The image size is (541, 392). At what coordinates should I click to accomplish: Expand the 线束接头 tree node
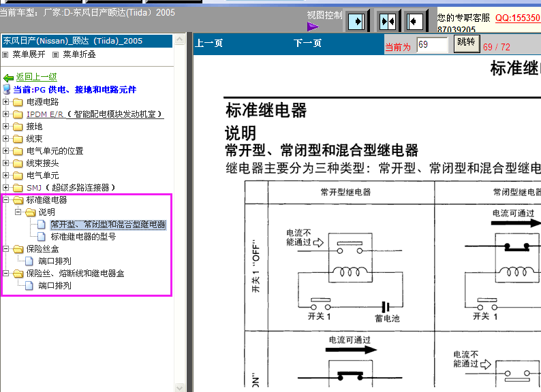(x=5, y=163)
